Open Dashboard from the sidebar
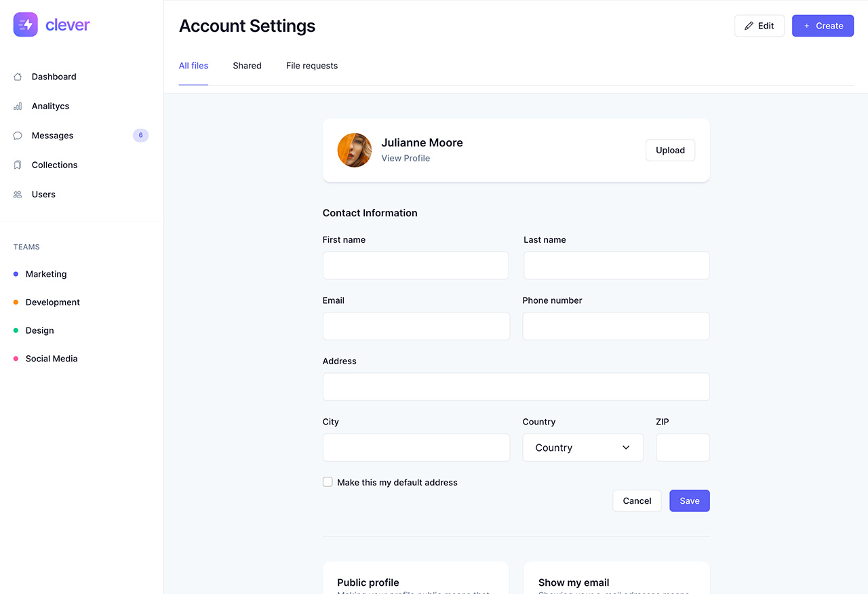Viewport: 868px width, 594px height. pyautogui.click(x=54, y=77)
